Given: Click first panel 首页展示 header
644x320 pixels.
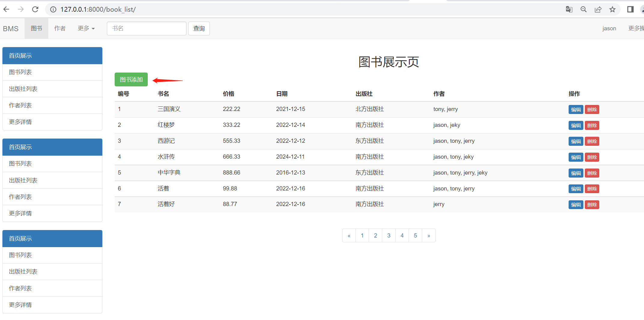Looking at the screenshot, I should pos(52,55).
